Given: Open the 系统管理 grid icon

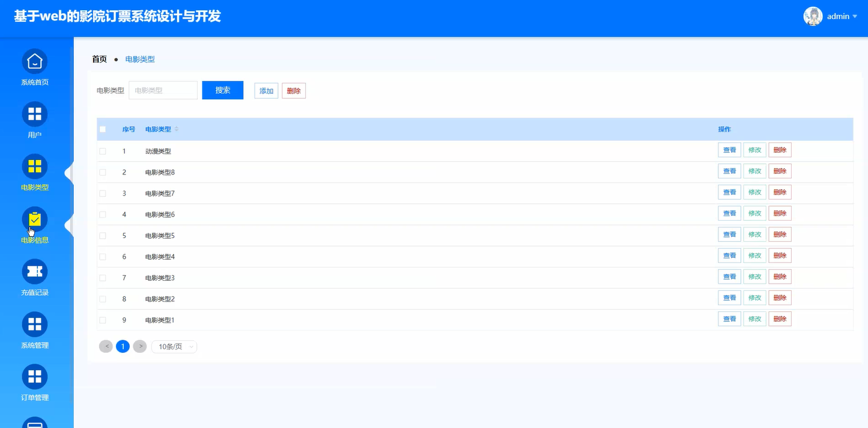Looking at the screenshot, I should pyautogui.click(x=35, y=325).
